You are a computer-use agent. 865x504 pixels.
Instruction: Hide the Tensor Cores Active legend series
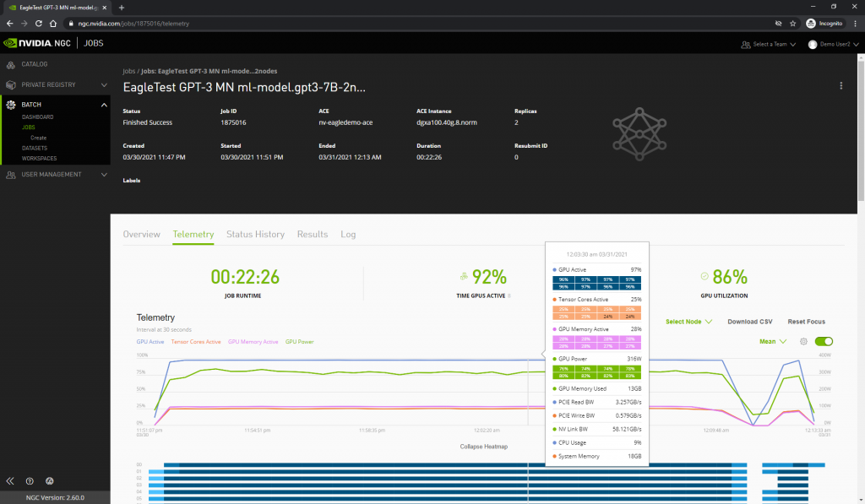point(196,342)
